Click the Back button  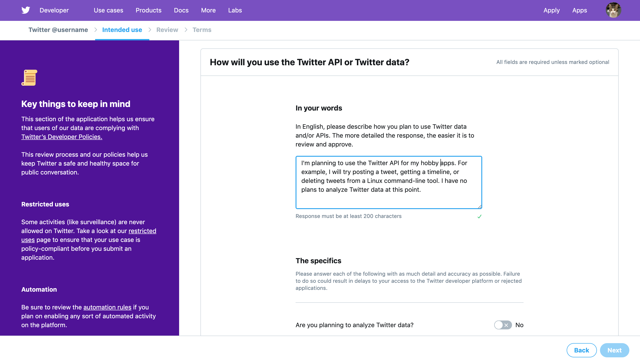pyautogui.click(x=581, y=350)
